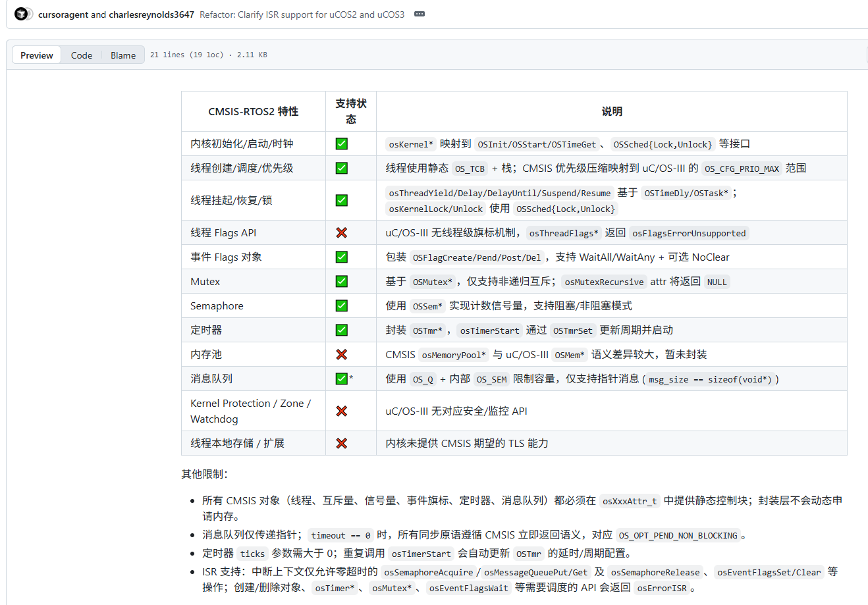Click the checkmark in 线程挂起/恢复/锁 row
Viewport: 868px width, 605px height.
[341, 200]
